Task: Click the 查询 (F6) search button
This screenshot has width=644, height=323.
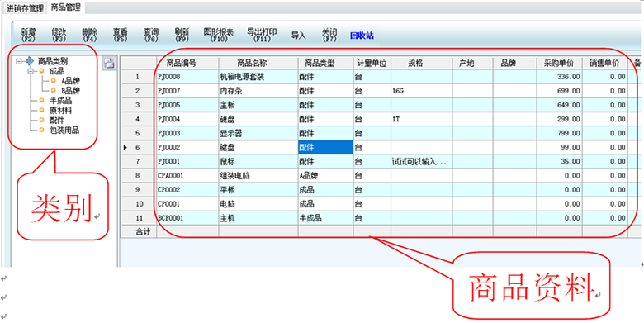Action: click(151, 36)
